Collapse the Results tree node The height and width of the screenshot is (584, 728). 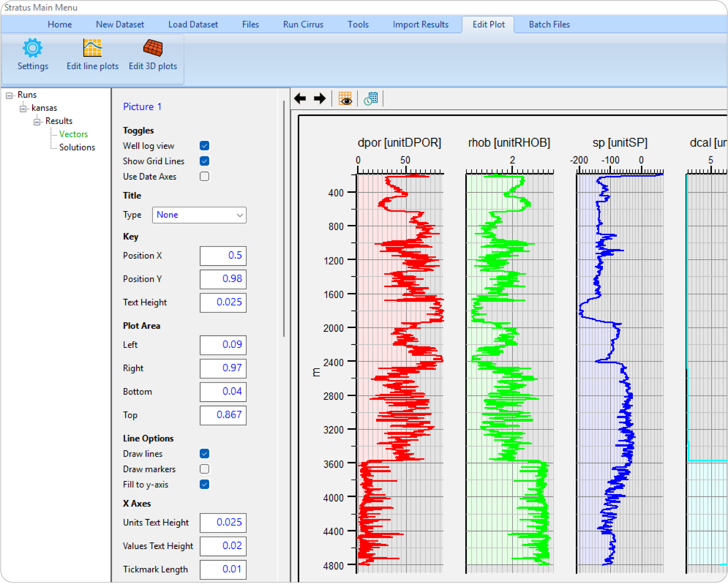click(x=37, y=122)
